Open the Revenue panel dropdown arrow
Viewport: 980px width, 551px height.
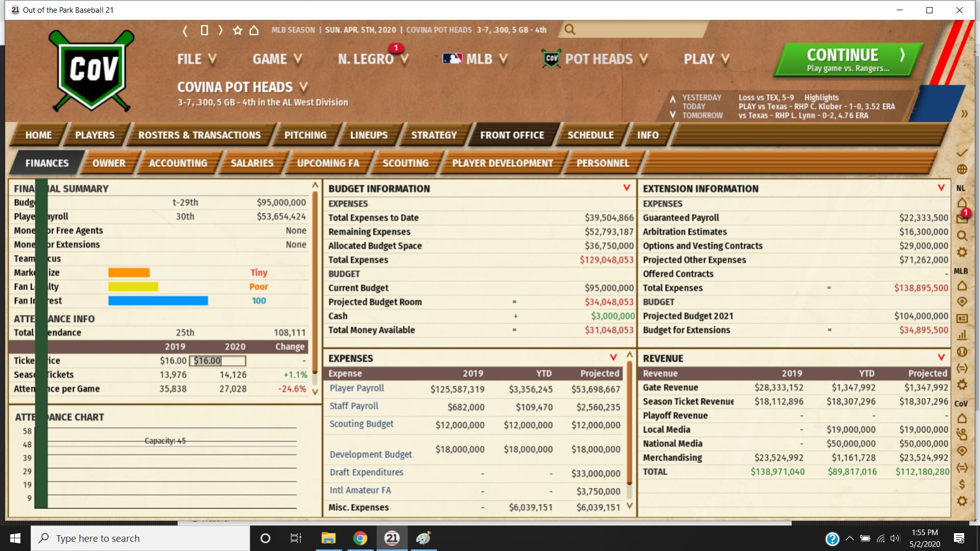941,357
